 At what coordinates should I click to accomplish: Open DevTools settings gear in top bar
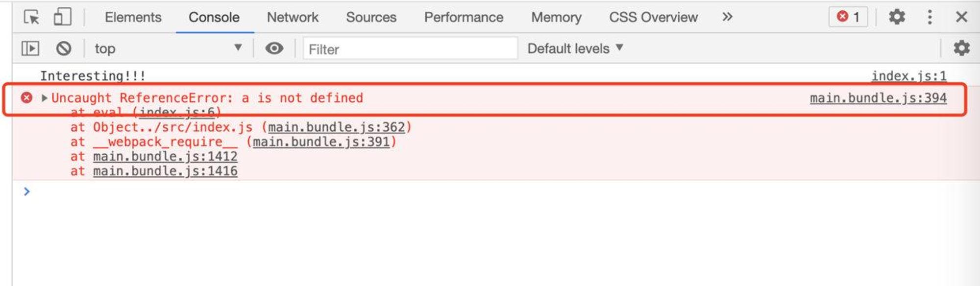[x=897, y=17]
